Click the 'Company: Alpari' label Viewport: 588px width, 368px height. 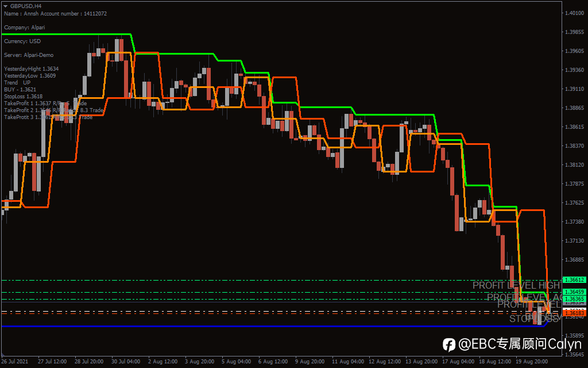24,28
